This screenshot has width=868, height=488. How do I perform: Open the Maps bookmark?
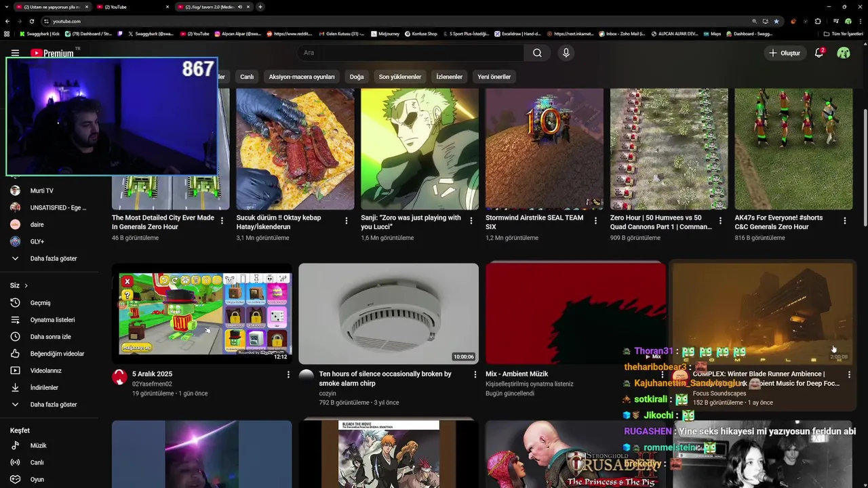712,34
